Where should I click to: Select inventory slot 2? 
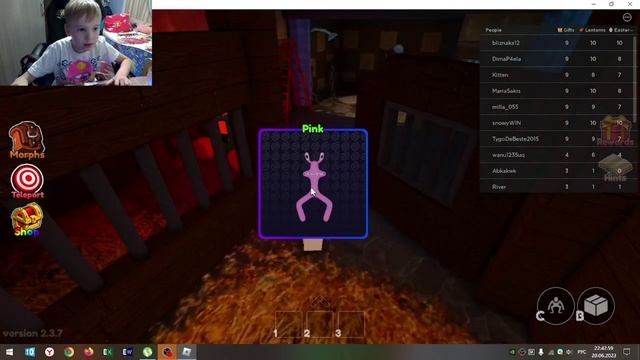click(320, 324)
